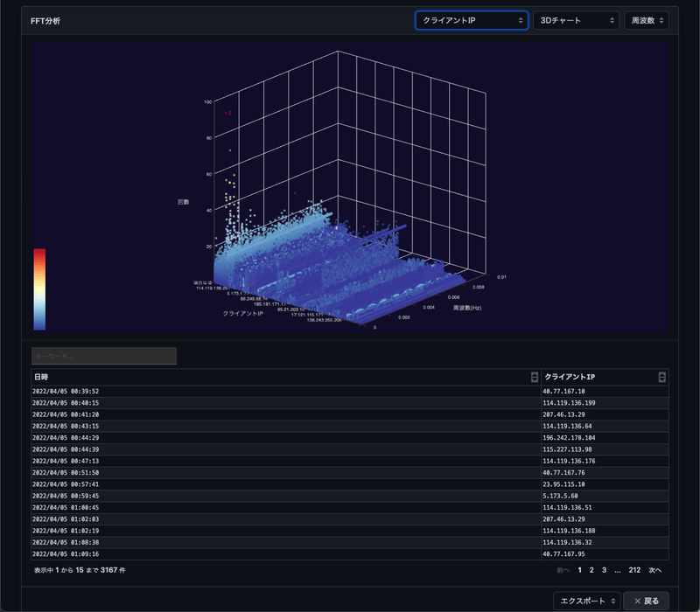Viewport: 700px width, 612px height.
Task: Open the 周波数 dropdown selector
Action: (646, 20)
